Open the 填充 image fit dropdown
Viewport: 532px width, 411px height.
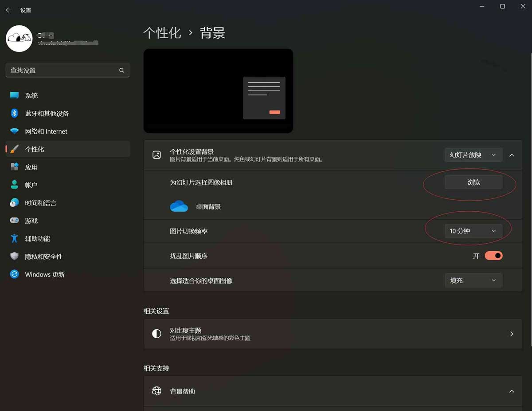pyautogui.click(x=473, y=280)
